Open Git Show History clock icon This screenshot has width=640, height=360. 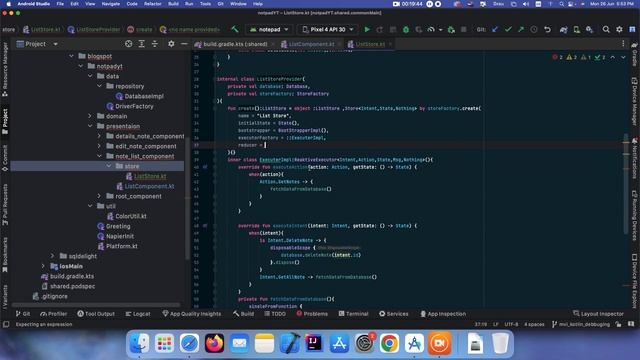coord(534,29)
